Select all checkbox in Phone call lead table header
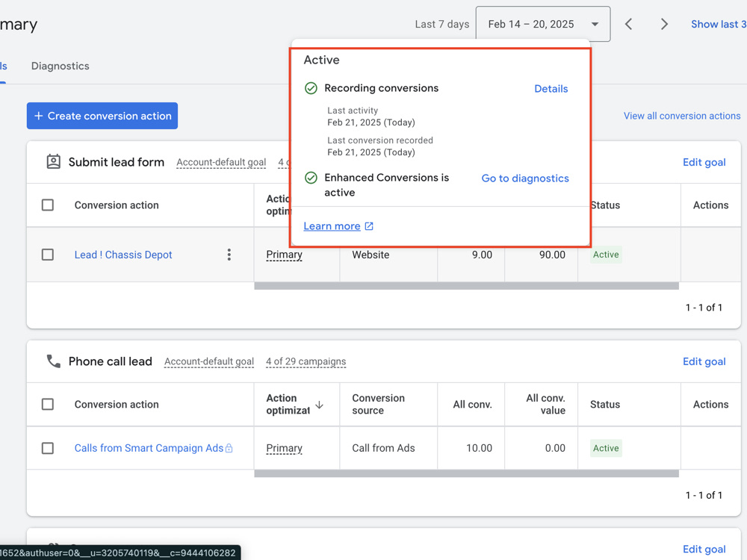This screenshot has width=747, height=560. (48, 404)
